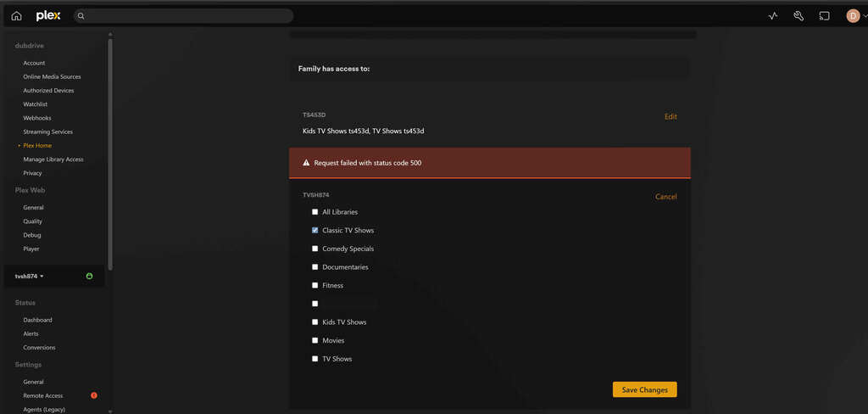Open the Conversions page
868x414 pixels.
pos(39,348)
